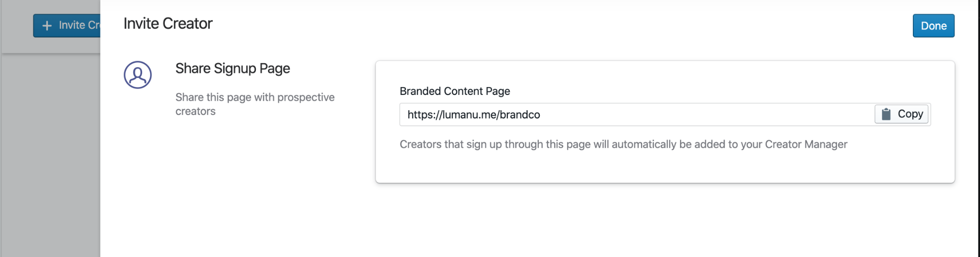Click the word Copy on the button
Screen dimensions: 980x257
coord(910,114)
